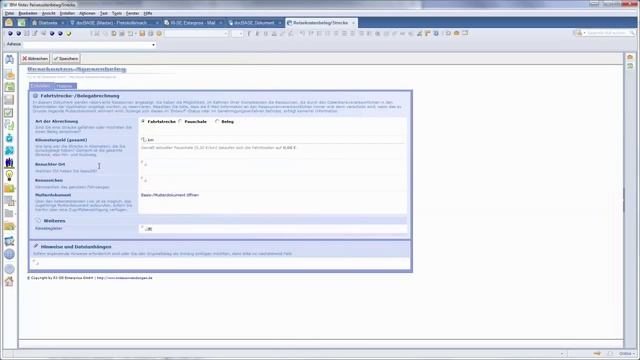Click the yellow Open launcher icon before the tabs
Image resolution: width=640 pixels, height=360 pixels.
(9, 23)
